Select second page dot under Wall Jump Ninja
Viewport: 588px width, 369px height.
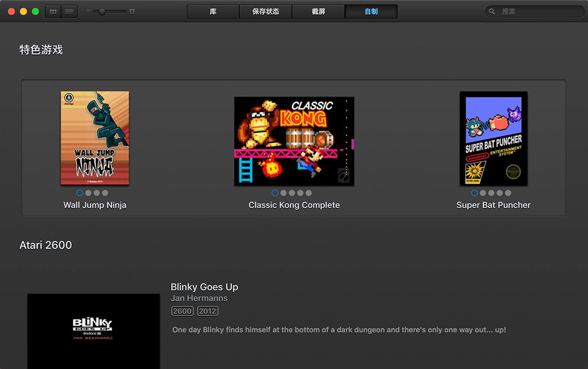(88, 193)
